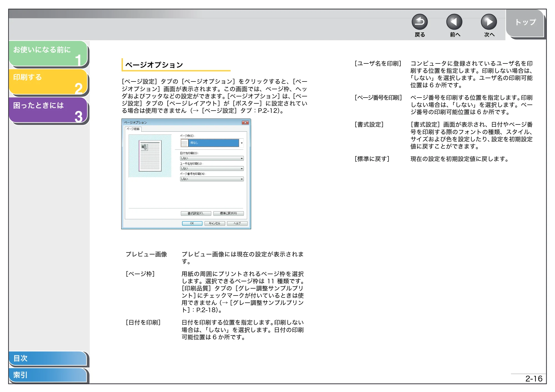Image resolution: width=555 pixels, height=392 pixels.
Task: Click the [ページ枠] term text
Action: pos(140,274)
